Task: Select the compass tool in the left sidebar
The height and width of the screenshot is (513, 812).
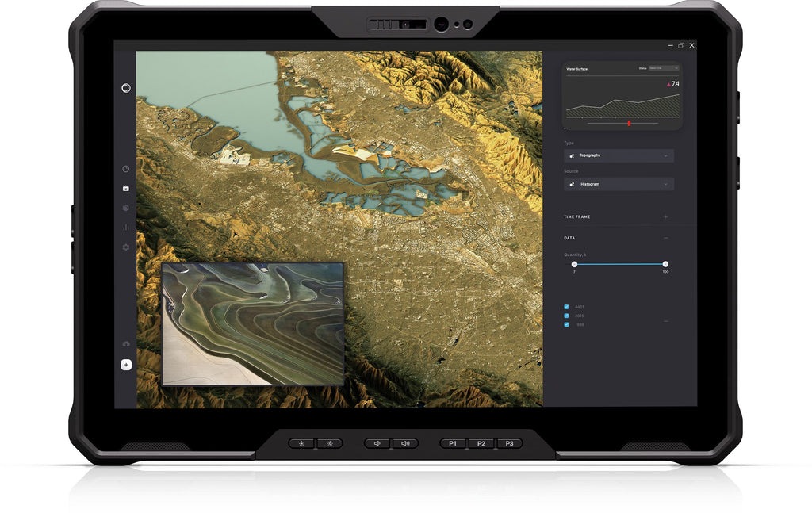Action: click(124, 88)
